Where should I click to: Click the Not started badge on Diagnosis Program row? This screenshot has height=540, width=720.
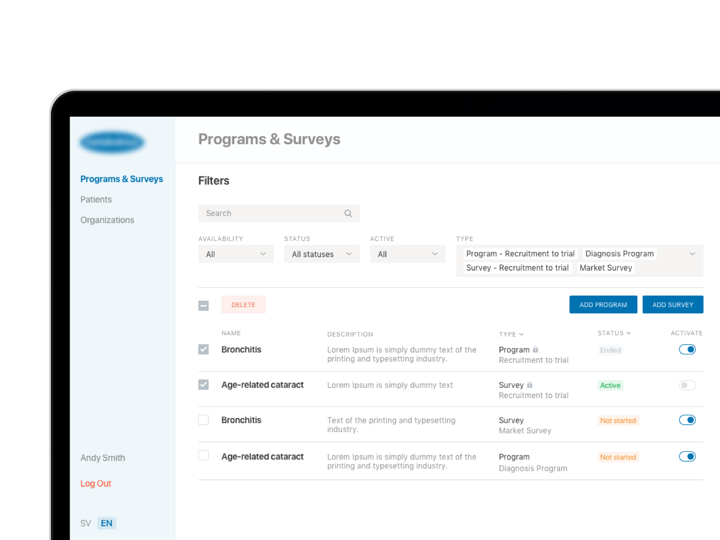click(618, 457)
